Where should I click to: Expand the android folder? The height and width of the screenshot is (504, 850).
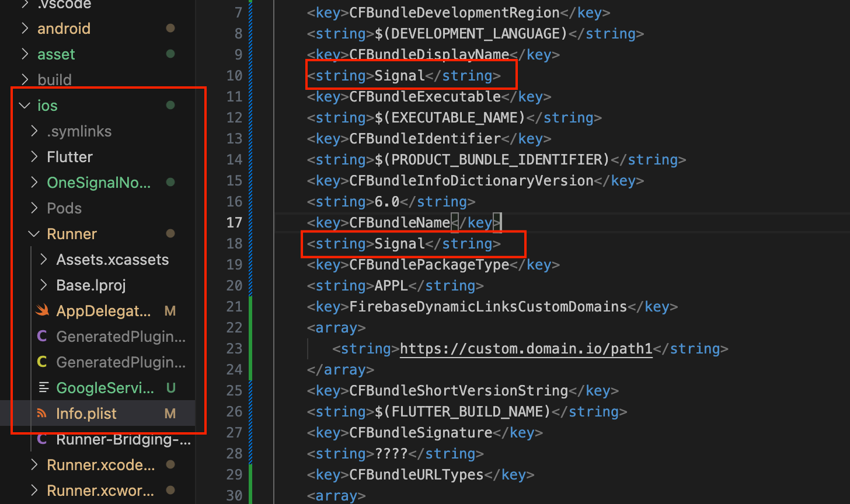[25, 29]
